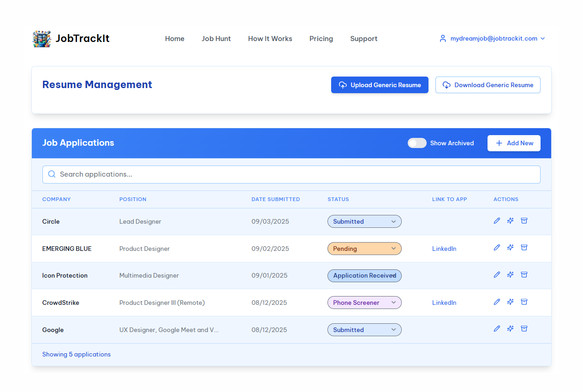Image resolution: width=583 pixels, height=392 pixels.
Task: Open the Circle status dropdown showing Submitted
Action: point(364,221)
